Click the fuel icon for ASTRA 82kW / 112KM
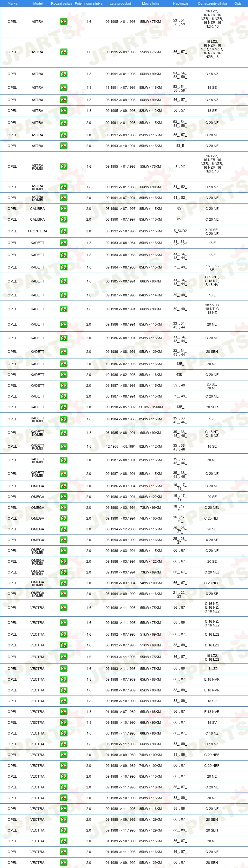This screenshot has height=868, width=248. (63, 111)
